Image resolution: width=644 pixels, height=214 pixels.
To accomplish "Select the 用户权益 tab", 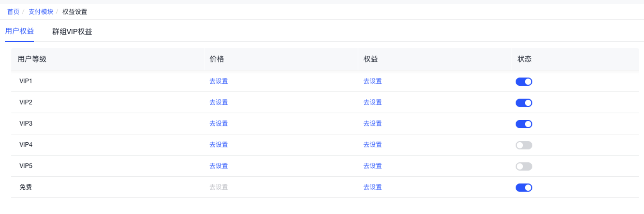I will [19, 31].
